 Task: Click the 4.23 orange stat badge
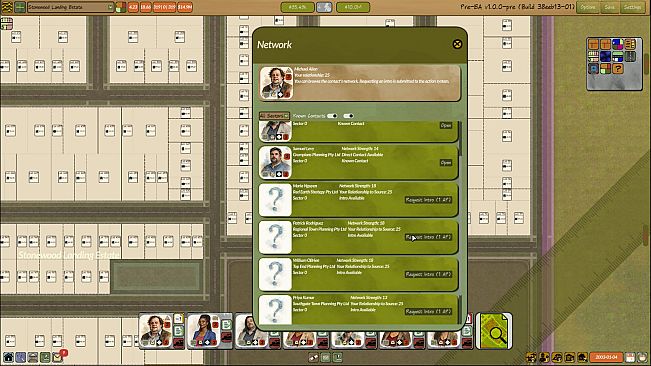133,7
